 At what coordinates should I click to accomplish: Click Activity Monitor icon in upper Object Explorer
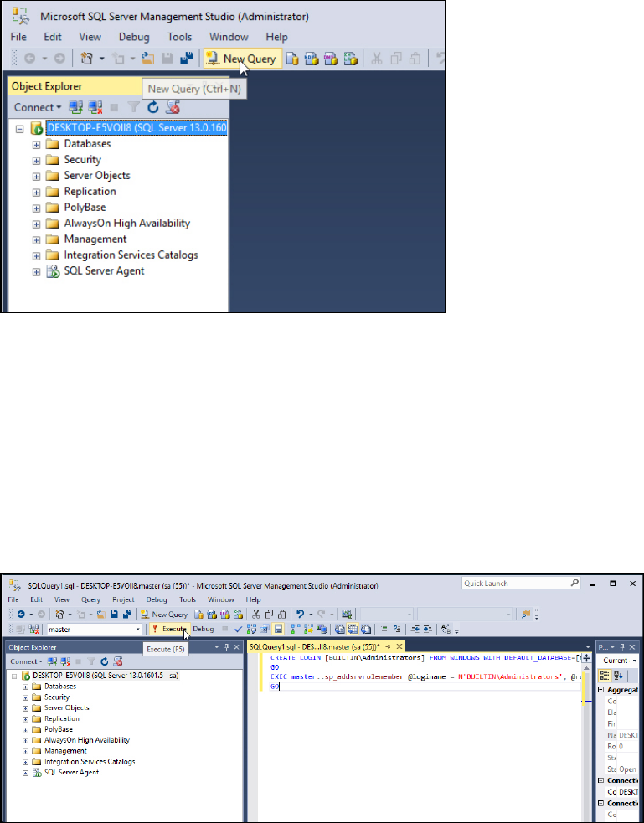[173, 108]
